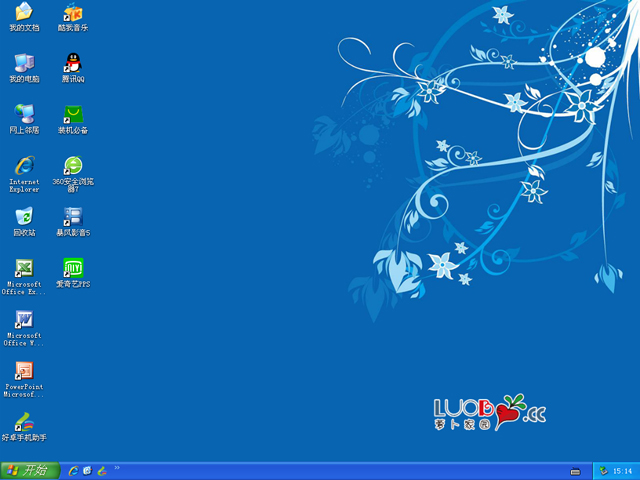Select the PowerPoint desktop shortcut

[x=24, y=379]
